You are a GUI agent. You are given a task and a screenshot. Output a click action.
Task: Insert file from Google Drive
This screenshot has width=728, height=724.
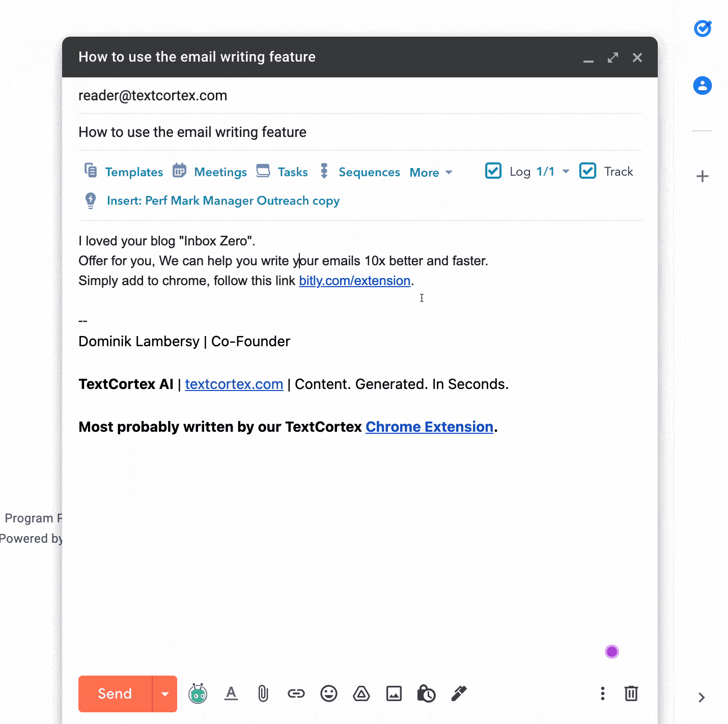(361, 693)
